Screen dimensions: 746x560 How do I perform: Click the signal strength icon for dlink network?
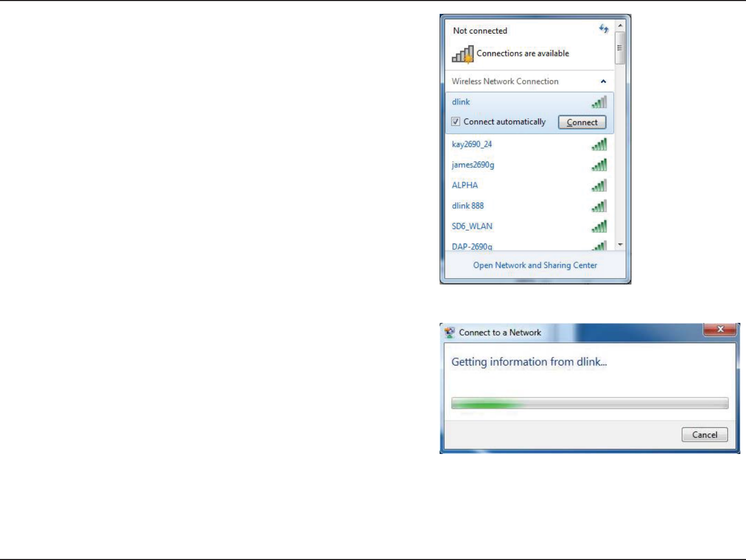(599, 102)
